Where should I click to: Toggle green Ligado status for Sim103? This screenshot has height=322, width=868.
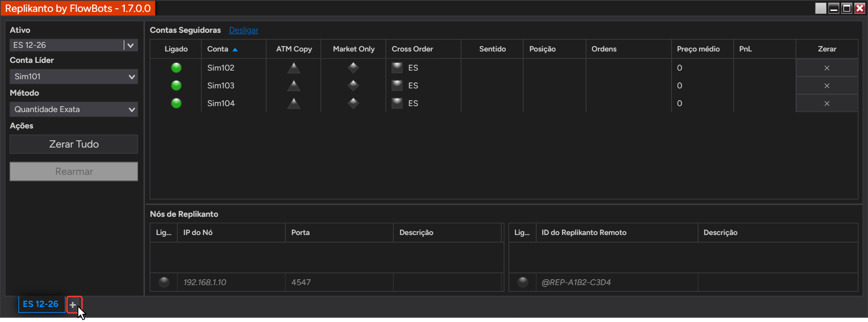pyautogui.click(x=176, y=86)
